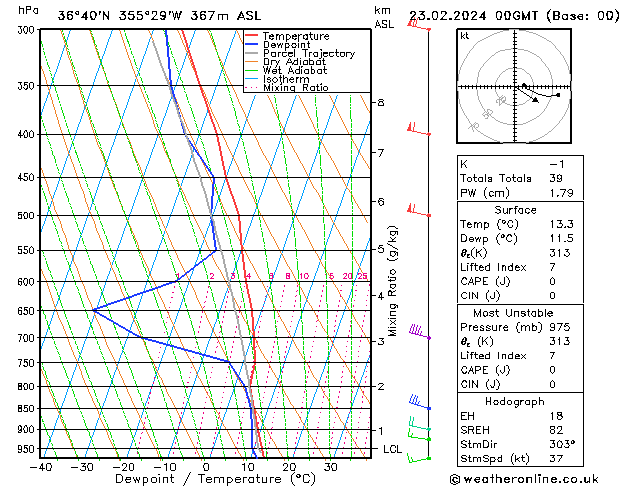The width and height of the screenshot is (629, 486).
Task: Click the StmDir value 303°
Action: (562, 444)
